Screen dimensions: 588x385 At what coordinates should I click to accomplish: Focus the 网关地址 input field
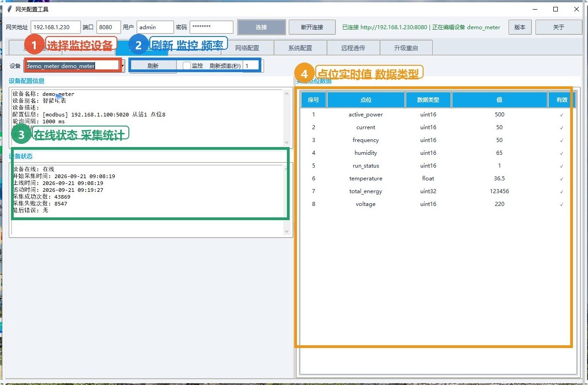(x=56, y=27)
